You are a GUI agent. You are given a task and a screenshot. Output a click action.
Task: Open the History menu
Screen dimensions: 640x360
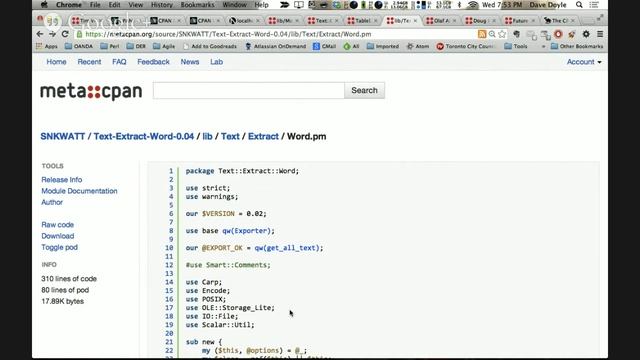[162, 5]
